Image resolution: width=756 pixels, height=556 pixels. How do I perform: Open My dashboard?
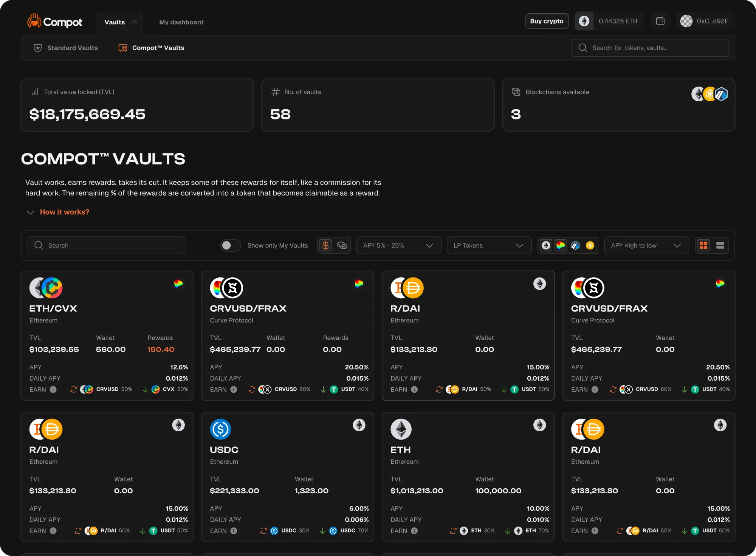(x=181, y=22)
